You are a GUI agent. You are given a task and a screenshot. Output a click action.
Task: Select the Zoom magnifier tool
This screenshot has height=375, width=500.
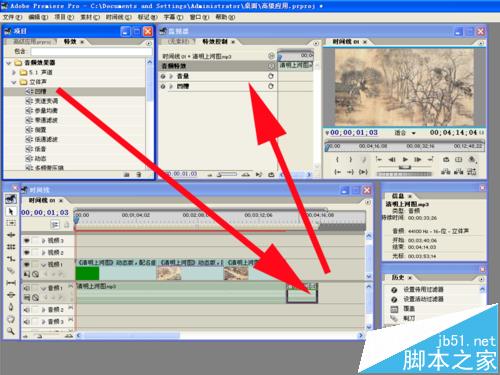click(x=11, y=331)
